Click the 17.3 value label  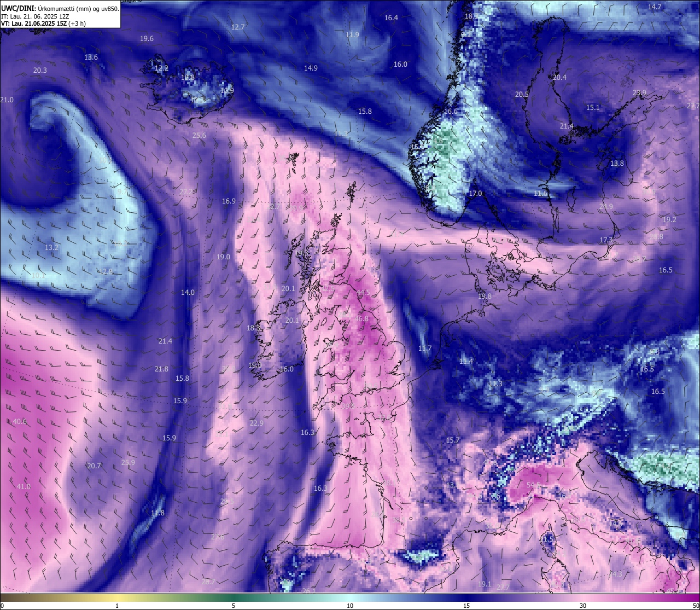click(606, 240)
